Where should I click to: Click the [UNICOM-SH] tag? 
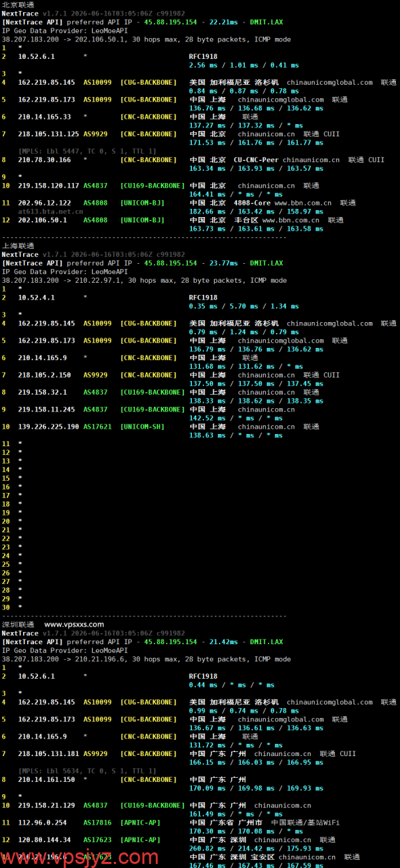pos(143,427)
